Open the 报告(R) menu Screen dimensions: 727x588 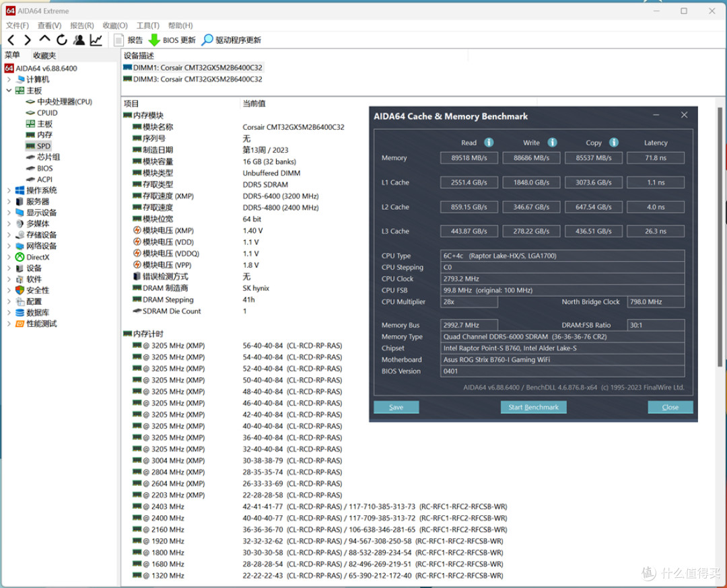pos(81,26)
